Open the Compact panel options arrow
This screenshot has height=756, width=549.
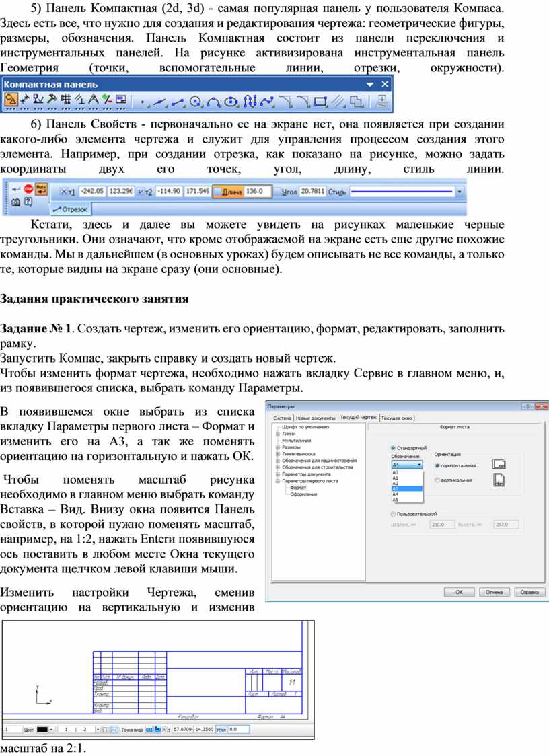point(370,84)
